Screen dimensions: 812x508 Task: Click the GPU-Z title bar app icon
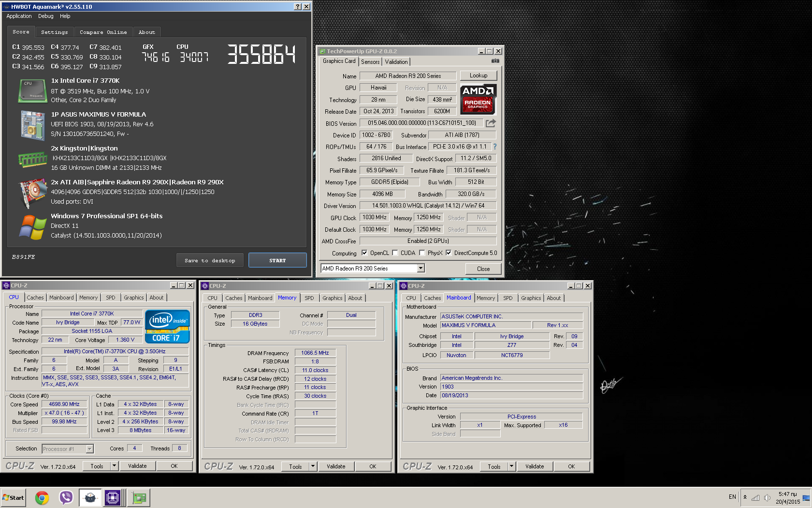tap(322, 51)
